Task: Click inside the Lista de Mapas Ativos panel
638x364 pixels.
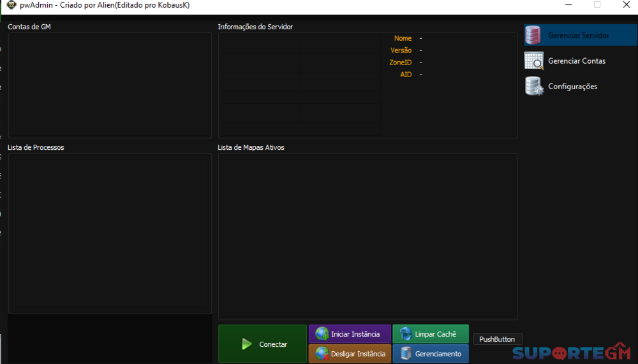Action: click(x=367, y=236)
